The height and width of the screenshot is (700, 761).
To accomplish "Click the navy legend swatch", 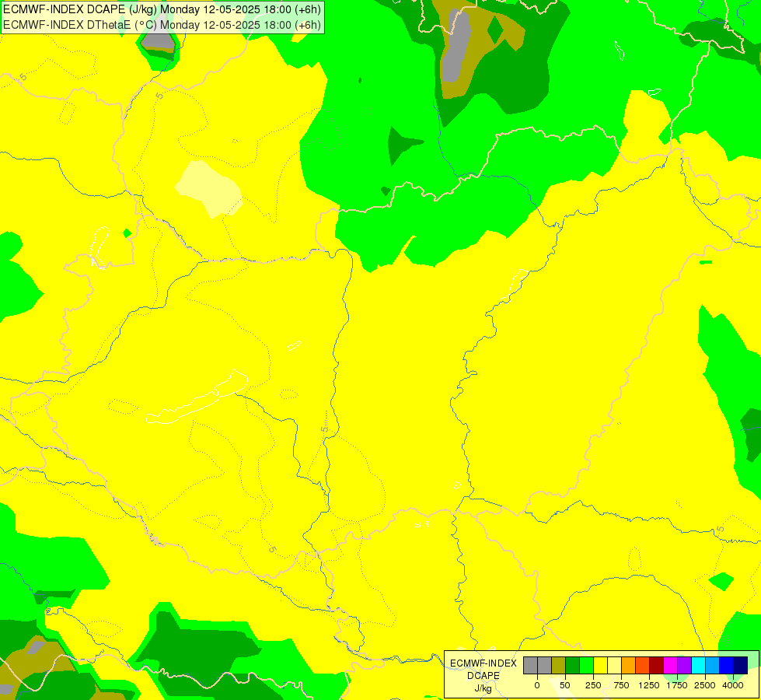I will pos(741,665).
